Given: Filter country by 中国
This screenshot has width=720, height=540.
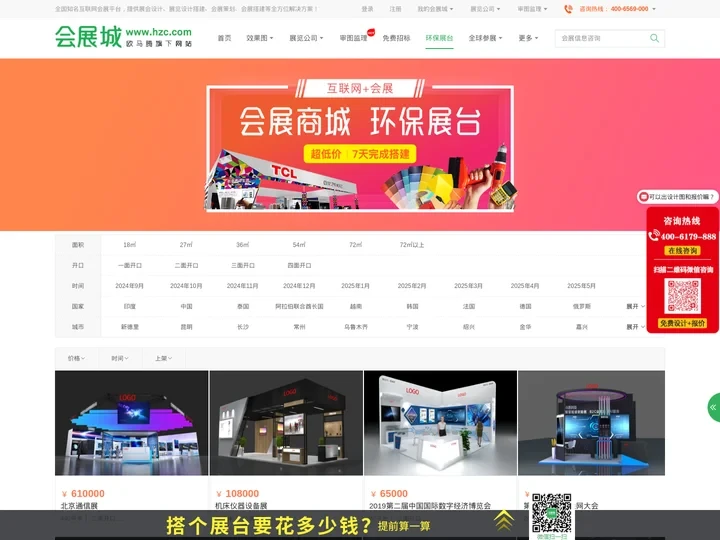Looking at the screenshot, I should (x=186, y=306).
